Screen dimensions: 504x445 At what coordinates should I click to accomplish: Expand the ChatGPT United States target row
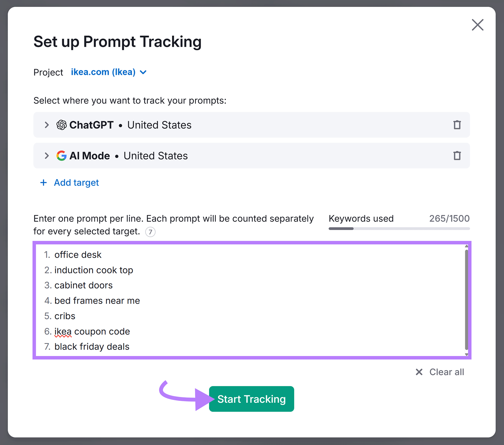pos(46,125)
